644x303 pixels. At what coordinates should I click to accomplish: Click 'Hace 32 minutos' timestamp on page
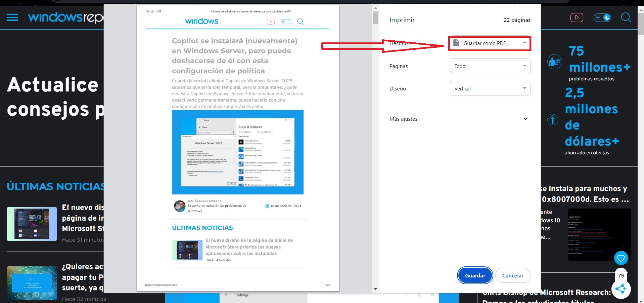(84, 299)
